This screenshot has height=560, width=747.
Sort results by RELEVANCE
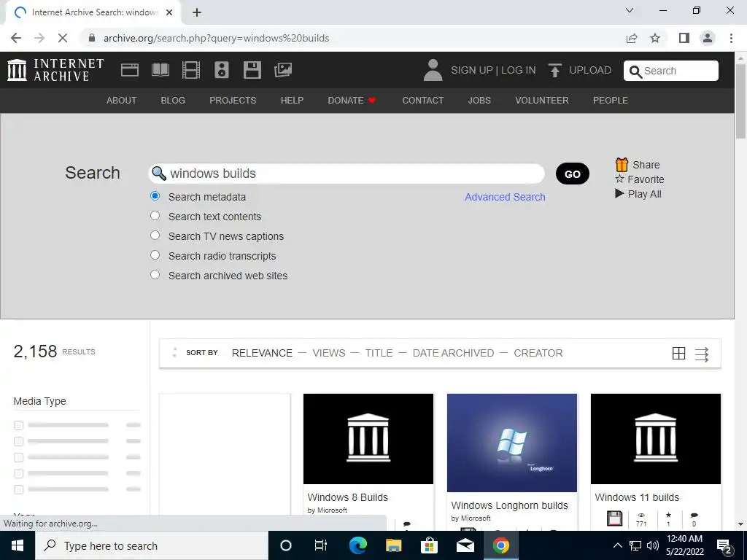[262, 353]
